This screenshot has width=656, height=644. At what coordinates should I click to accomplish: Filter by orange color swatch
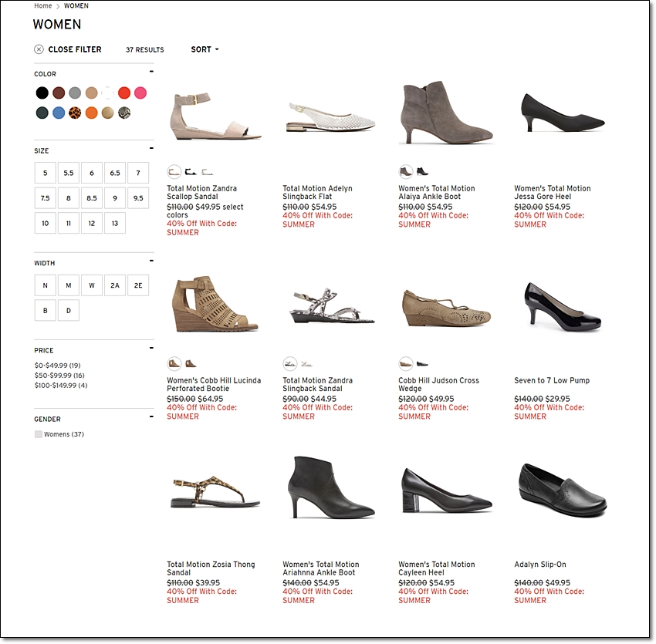click(x=91, y=113)
